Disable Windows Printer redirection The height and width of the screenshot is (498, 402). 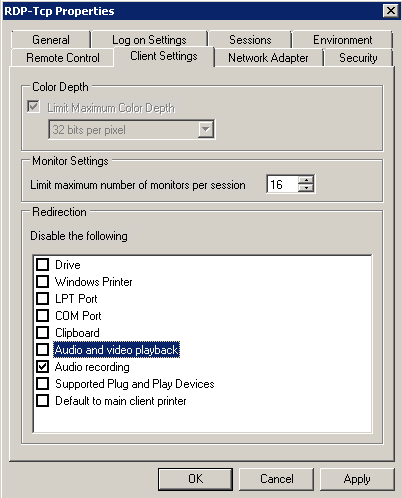coord(42,282)
